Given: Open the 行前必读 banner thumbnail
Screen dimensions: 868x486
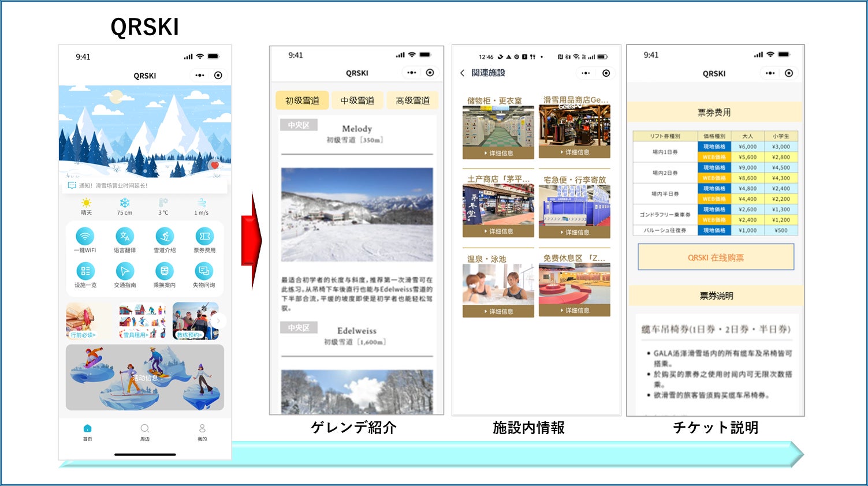Looking at the screenshot, I should coord(90,321).
